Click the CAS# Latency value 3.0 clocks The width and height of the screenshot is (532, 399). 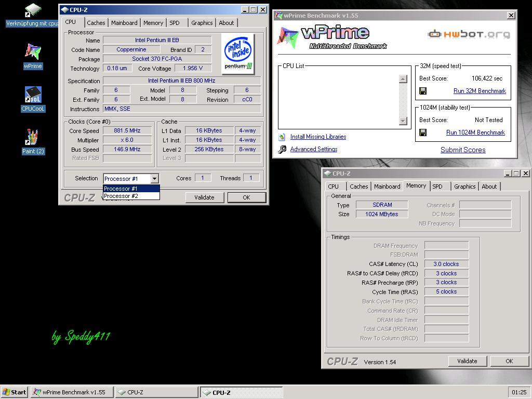tap(446, 264)
